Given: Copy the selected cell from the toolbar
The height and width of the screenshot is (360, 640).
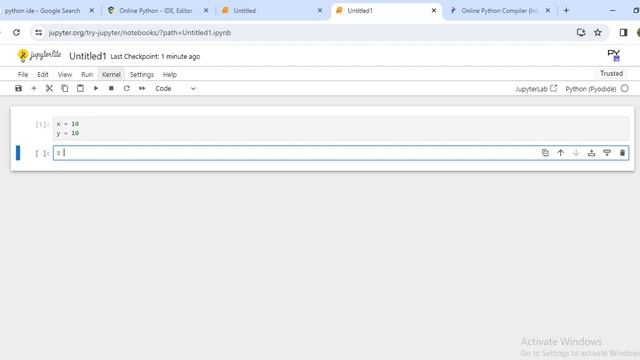Looking at the screenshot, I should coord(64,88).
